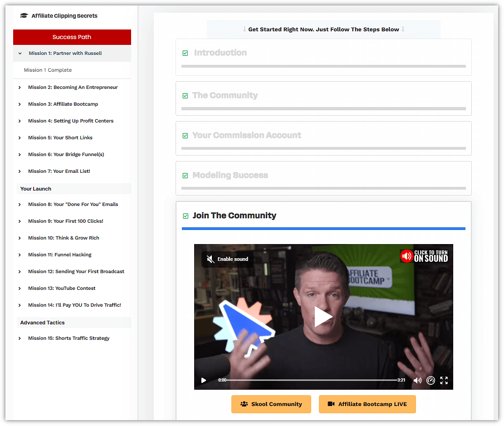Open The Community step heading

tap(225, 95)
